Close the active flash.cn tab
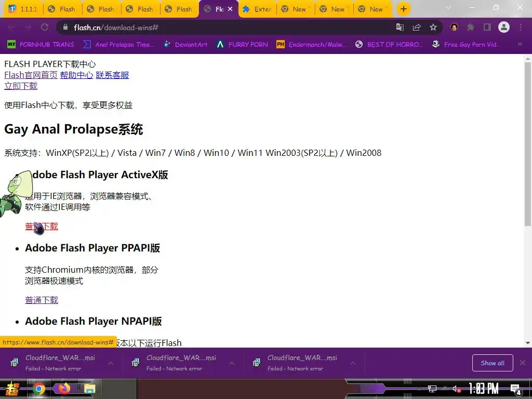The width and height of the screenshot is (532, 399). click(230, 9)
